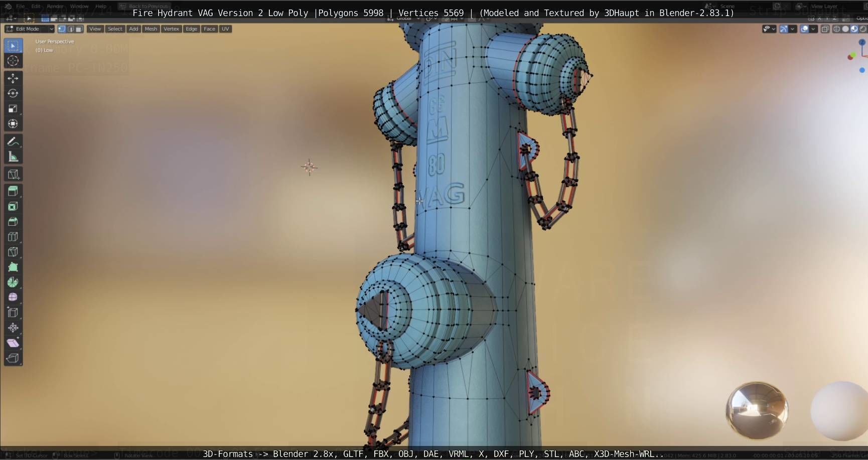This screenshot has width=868, height=460.
Task: Activate the Poly Build tool
Action: click(13, 267)
